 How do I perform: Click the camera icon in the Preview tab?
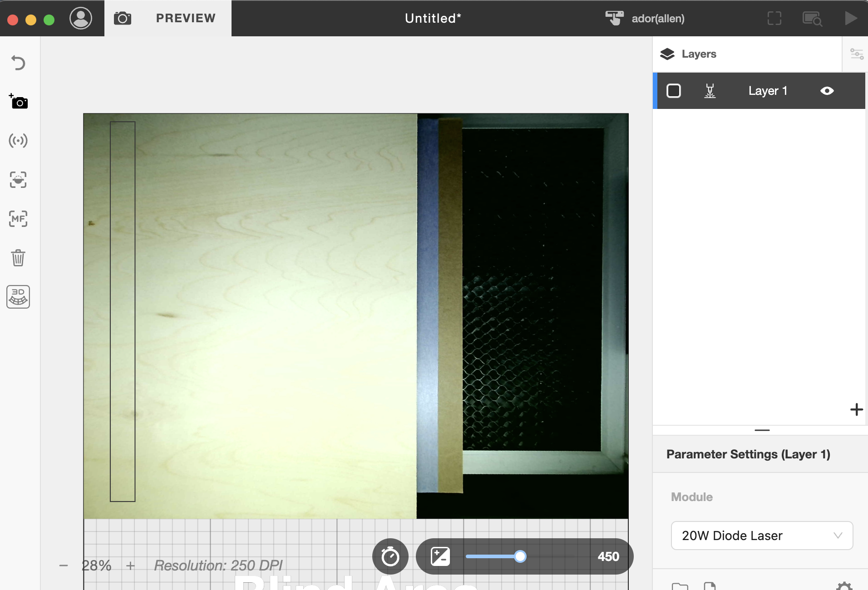coord(123,19)
